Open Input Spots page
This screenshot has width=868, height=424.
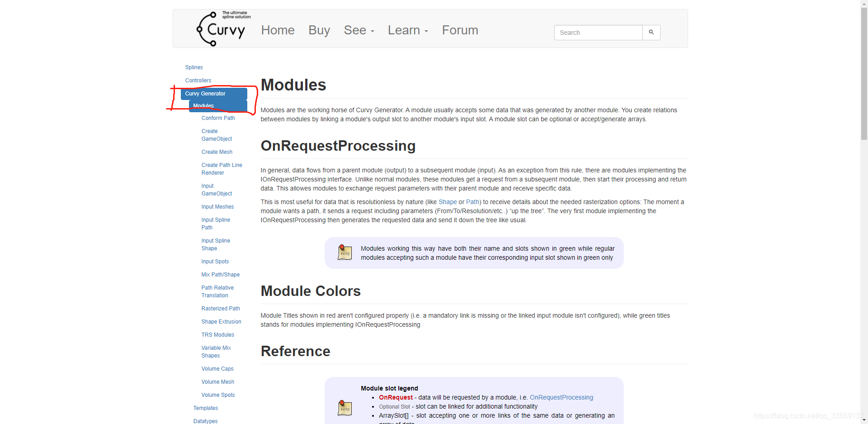click(215, 262)
